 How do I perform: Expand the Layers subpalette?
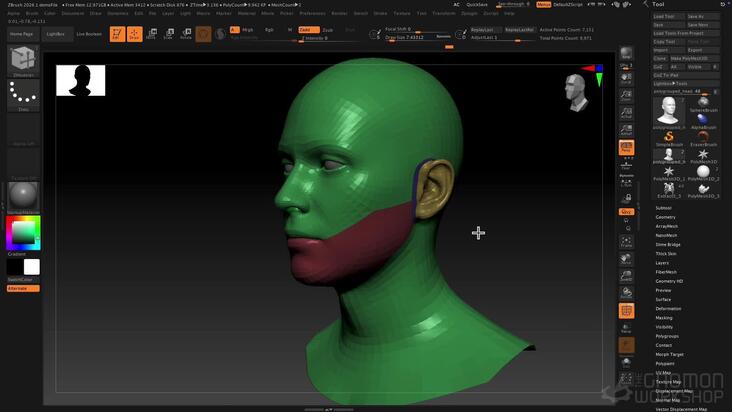point(662,263)
